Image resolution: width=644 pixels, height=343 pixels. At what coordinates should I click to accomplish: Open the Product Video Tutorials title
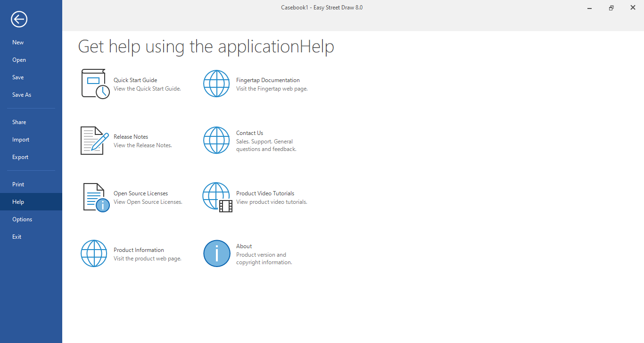[x=265, y=193]
